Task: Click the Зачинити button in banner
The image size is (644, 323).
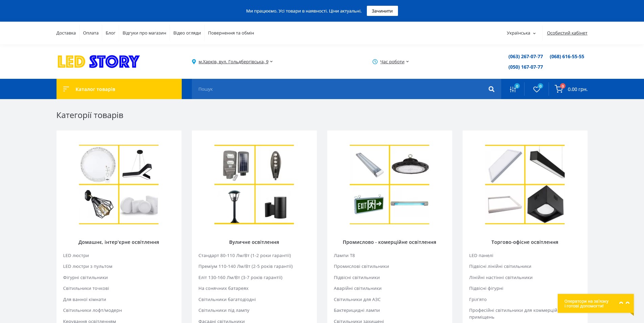Action: 382,11
